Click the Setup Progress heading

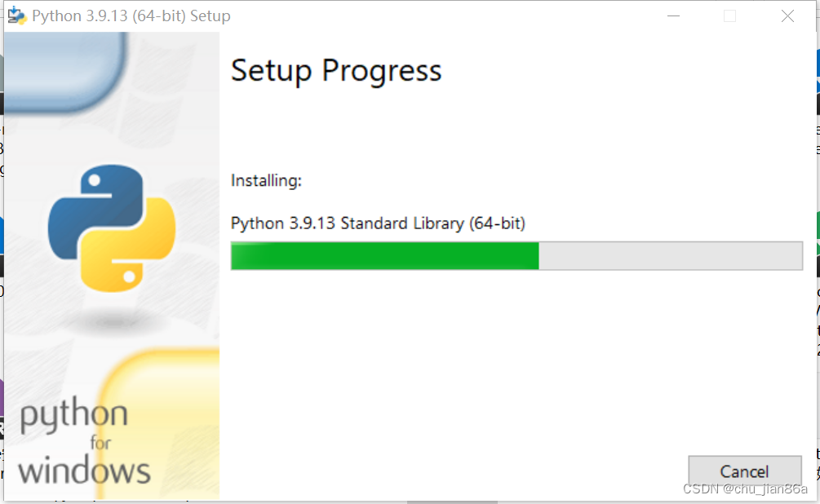(x=336, y=71)
